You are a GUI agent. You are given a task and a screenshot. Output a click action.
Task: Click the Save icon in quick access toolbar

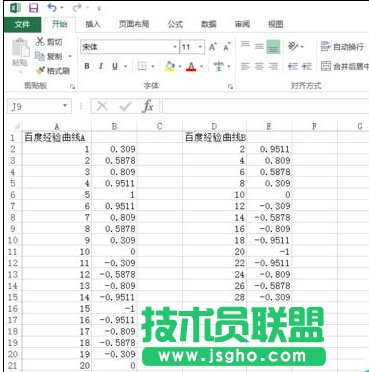[x=34, y=8]
